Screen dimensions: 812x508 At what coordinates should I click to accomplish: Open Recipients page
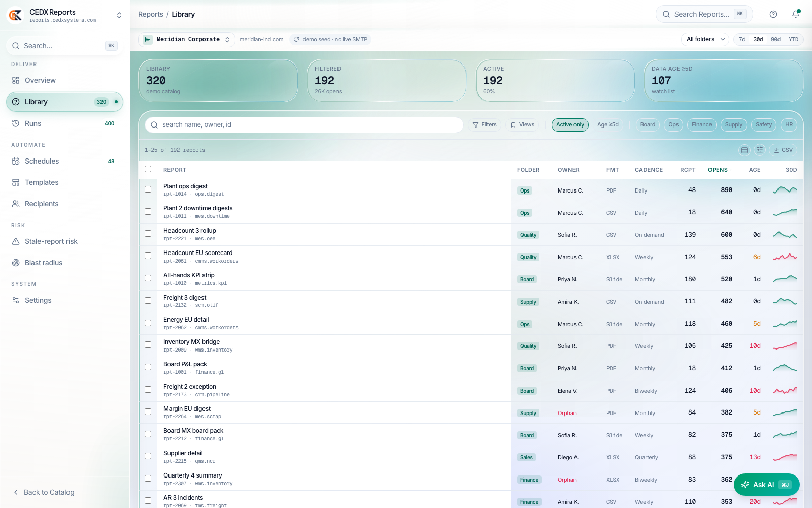pos(64,204)
